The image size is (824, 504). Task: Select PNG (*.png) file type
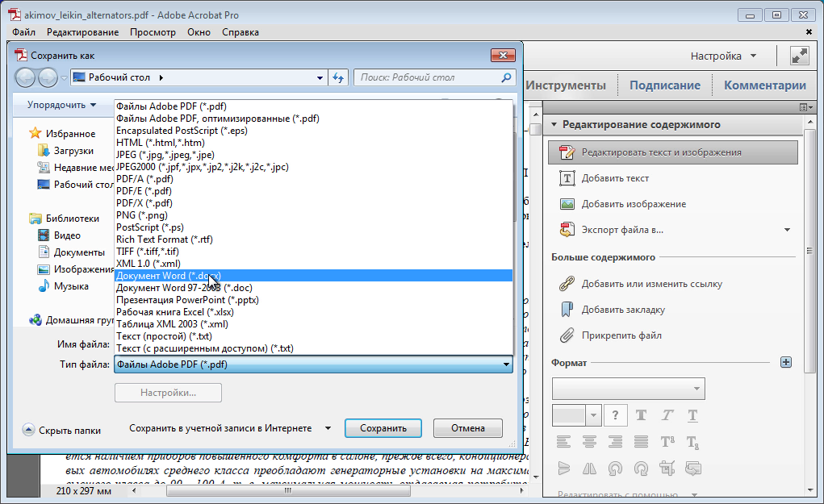tap(313, 215)
